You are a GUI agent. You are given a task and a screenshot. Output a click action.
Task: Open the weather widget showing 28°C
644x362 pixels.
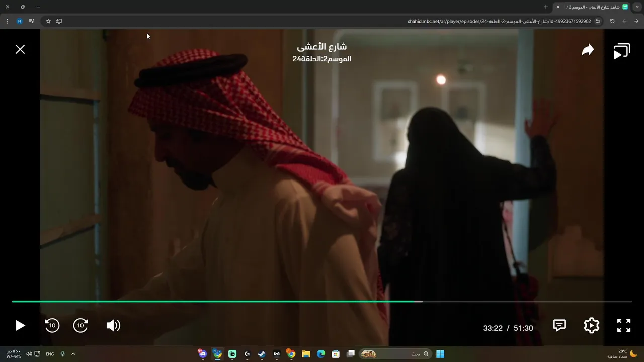point(622,354)
